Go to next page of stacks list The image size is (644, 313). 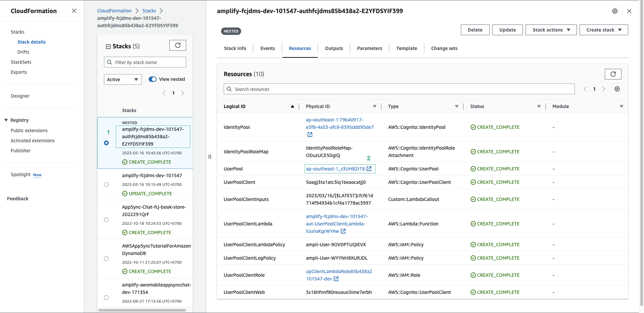pyautogui.click(x=183, y=93)
